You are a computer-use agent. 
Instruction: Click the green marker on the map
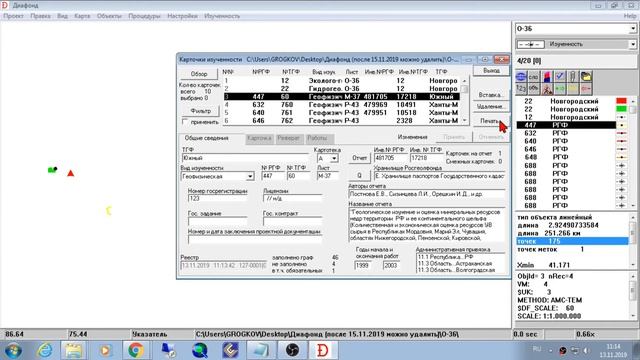[52, 169]
